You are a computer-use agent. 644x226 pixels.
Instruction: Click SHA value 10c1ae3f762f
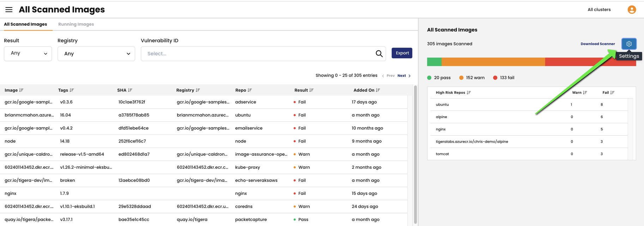pos(132,102)
